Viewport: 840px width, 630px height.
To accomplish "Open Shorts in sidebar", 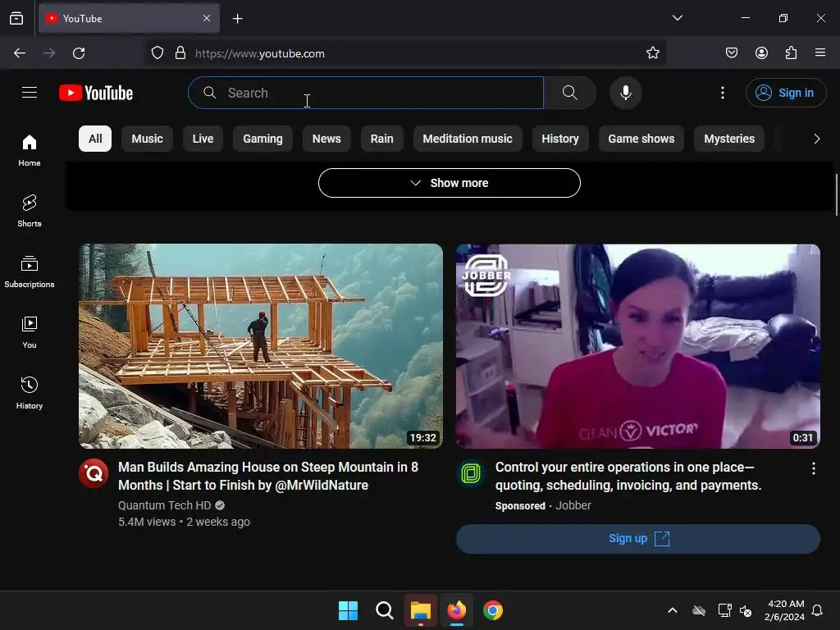I will 30,211.
